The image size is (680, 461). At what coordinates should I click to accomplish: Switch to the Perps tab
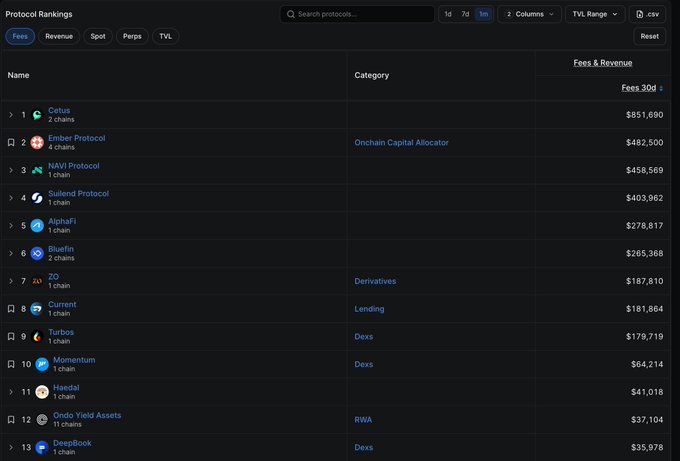click(132, 36)
